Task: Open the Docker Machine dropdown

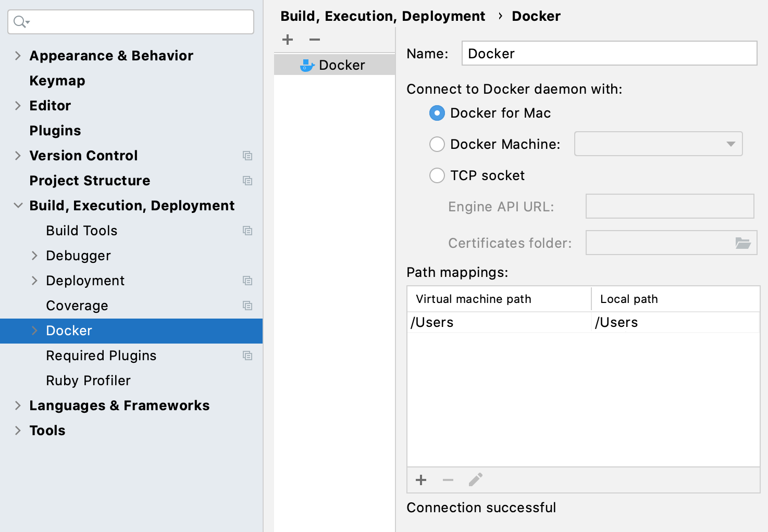Action: 659,144
